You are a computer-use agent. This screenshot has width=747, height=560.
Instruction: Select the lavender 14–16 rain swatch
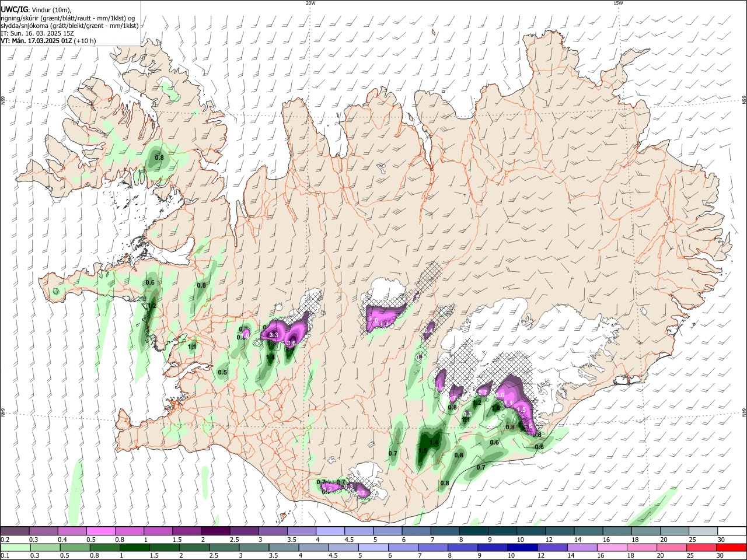point(582,547)
